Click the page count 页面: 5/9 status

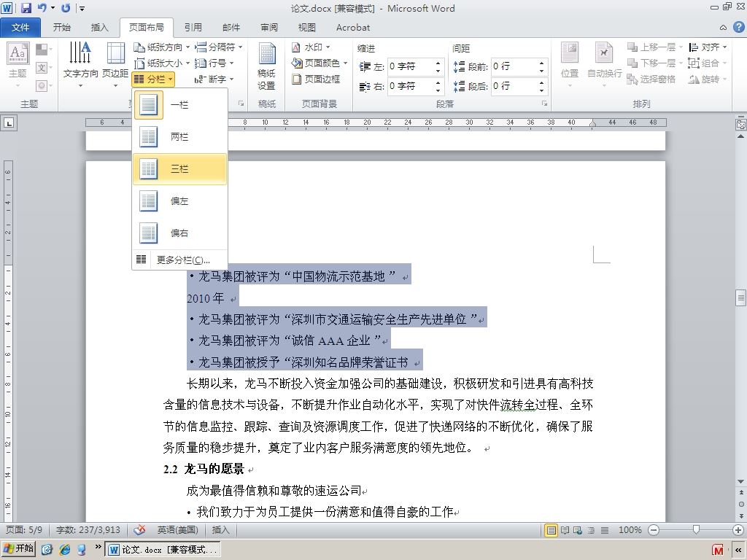23,530
